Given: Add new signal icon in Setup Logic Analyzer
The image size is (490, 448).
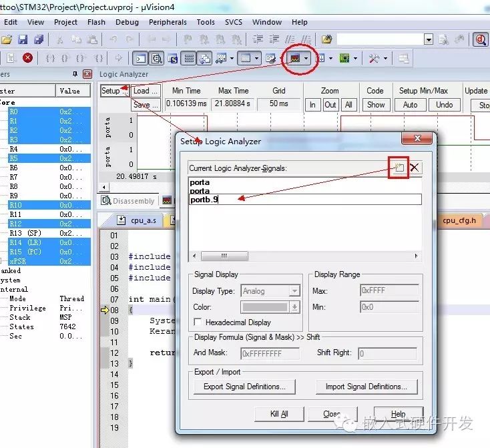Looking at the screenshot, I should point(399,168).
